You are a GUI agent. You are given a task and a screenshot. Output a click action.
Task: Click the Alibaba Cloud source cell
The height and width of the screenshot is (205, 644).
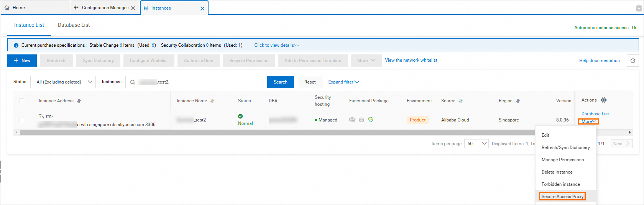point(455,120)
